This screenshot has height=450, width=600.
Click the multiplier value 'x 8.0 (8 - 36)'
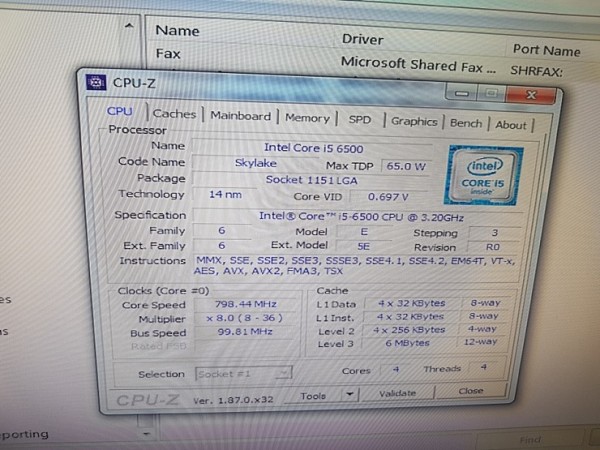click(x=245, y=318)
